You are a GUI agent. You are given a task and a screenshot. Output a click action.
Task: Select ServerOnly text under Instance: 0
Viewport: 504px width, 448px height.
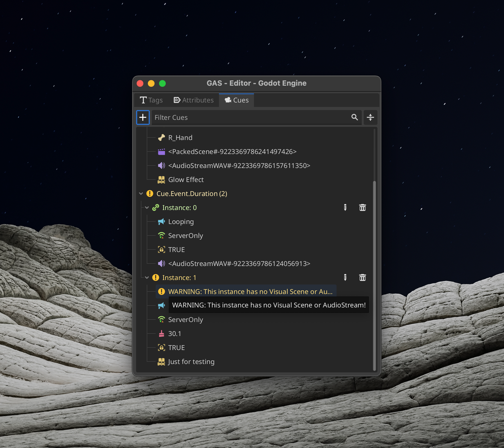[186, 236]
